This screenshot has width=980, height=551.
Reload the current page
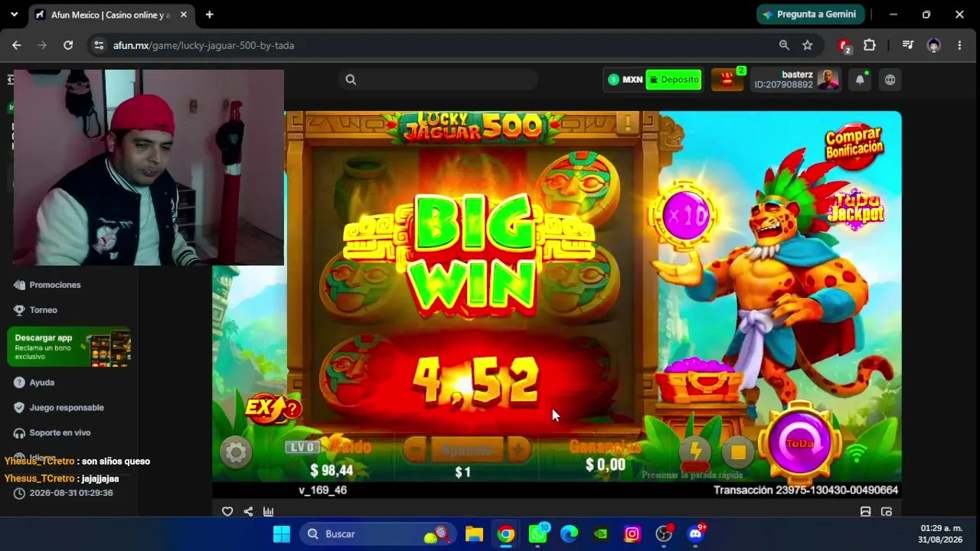tap(68, 45)
